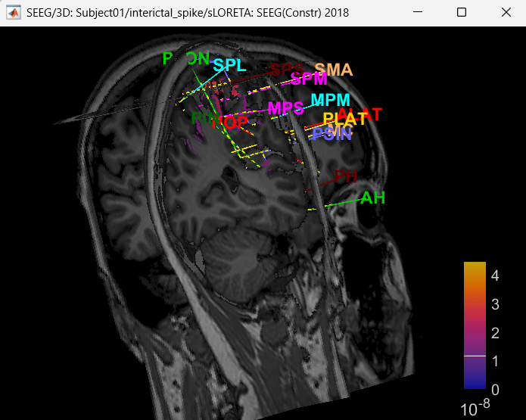Minimize the SEEG/3D figure window
Viewport: 526px width, 420px height.
420,14
